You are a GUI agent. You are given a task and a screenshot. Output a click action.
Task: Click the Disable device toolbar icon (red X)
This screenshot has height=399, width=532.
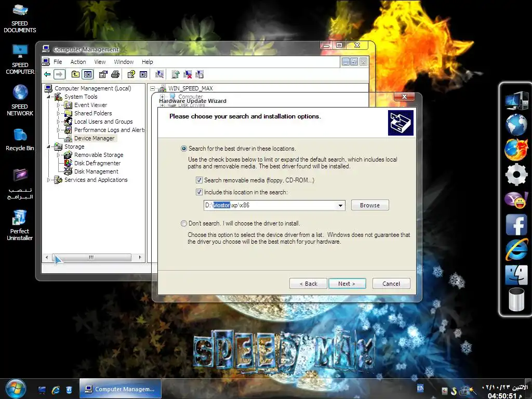(188, 74)
